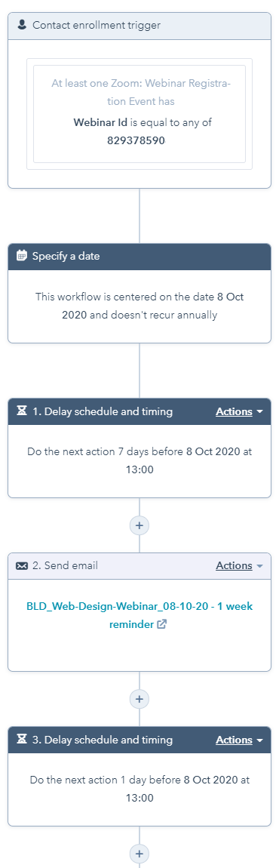Screen dimensions: 279x868
Task: Click the envelope icon on Send email step
Action: (22, 566)
